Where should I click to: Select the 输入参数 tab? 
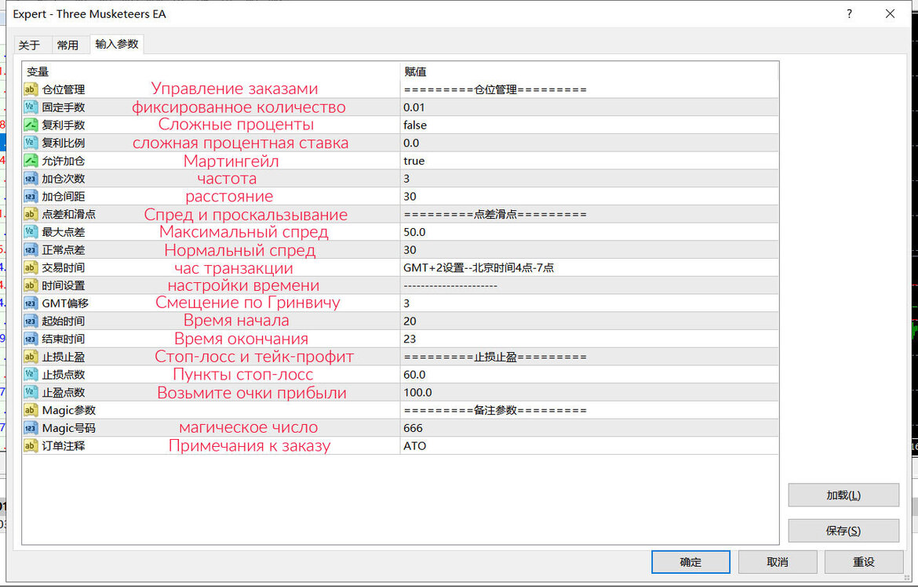click(x=117, y=45)
